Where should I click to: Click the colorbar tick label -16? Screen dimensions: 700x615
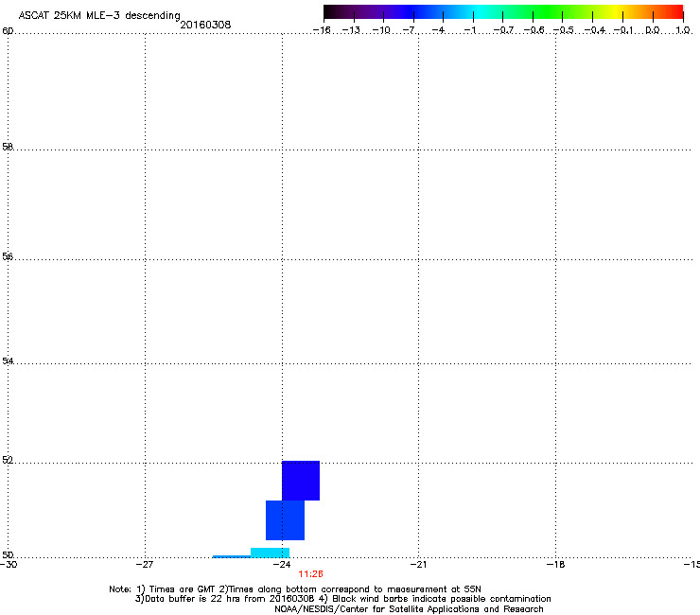pyautogui.click(x=322, y=30)
